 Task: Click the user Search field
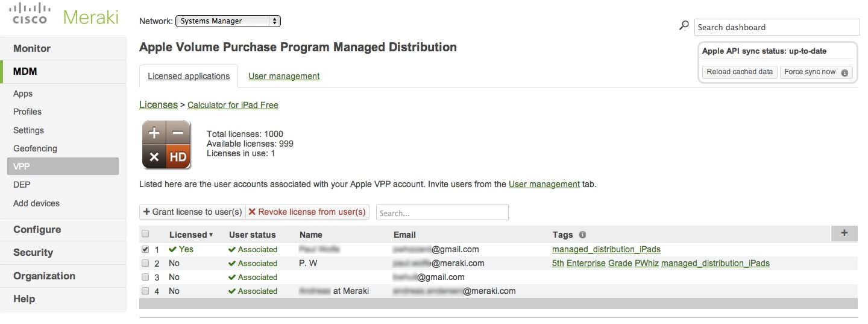point(442,212)
